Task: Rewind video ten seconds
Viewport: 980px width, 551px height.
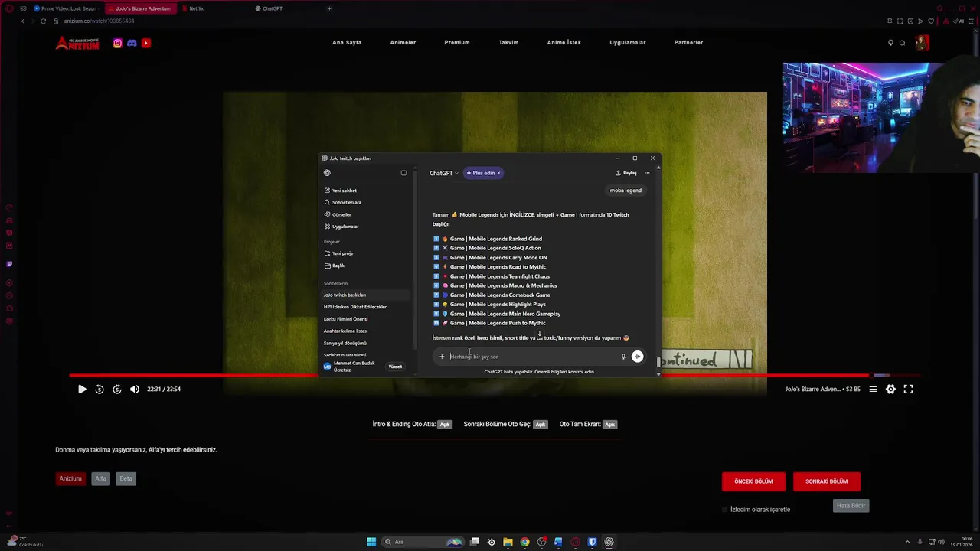Action: [100, 390]
